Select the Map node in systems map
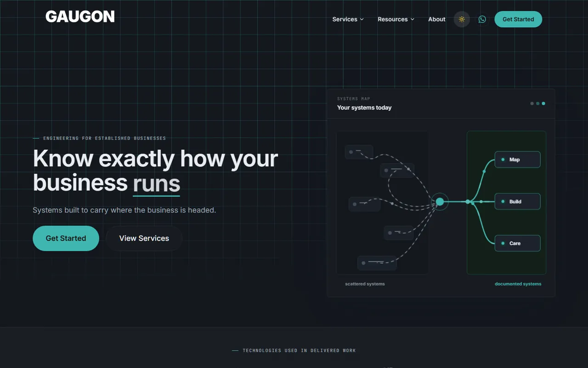Screen dimensions: 588x368 click(x=517, y=160)
